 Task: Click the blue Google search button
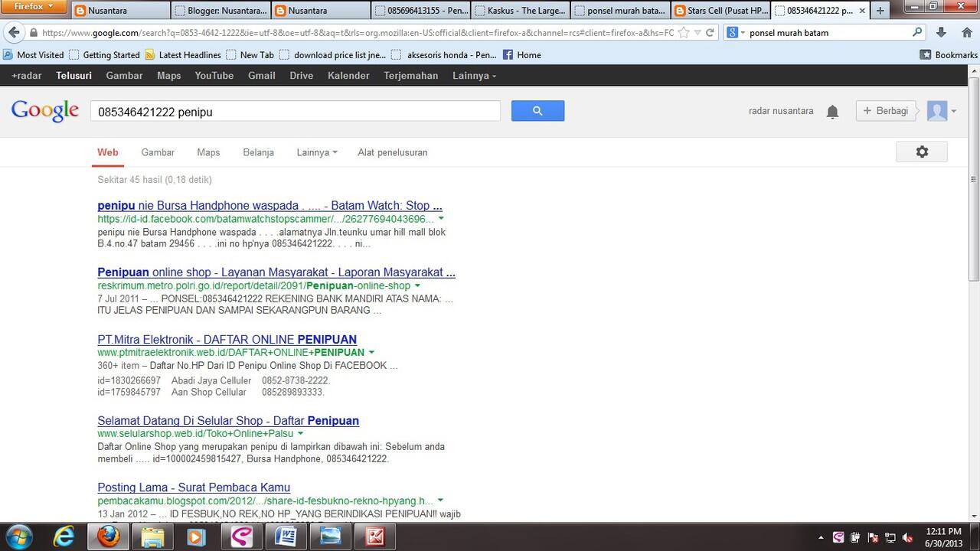(537, 111)
